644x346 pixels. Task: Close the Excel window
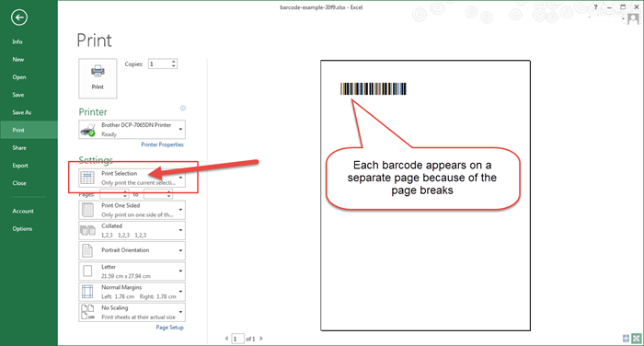(x=637, y=7)
